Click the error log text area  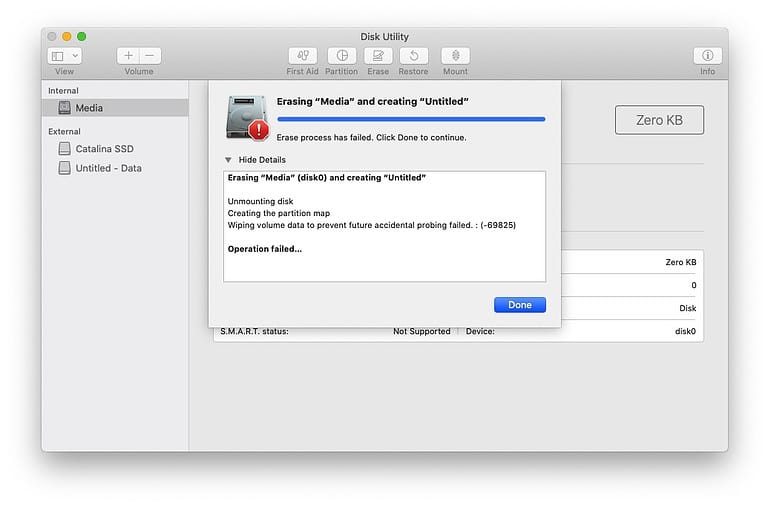tap(384, 226)
